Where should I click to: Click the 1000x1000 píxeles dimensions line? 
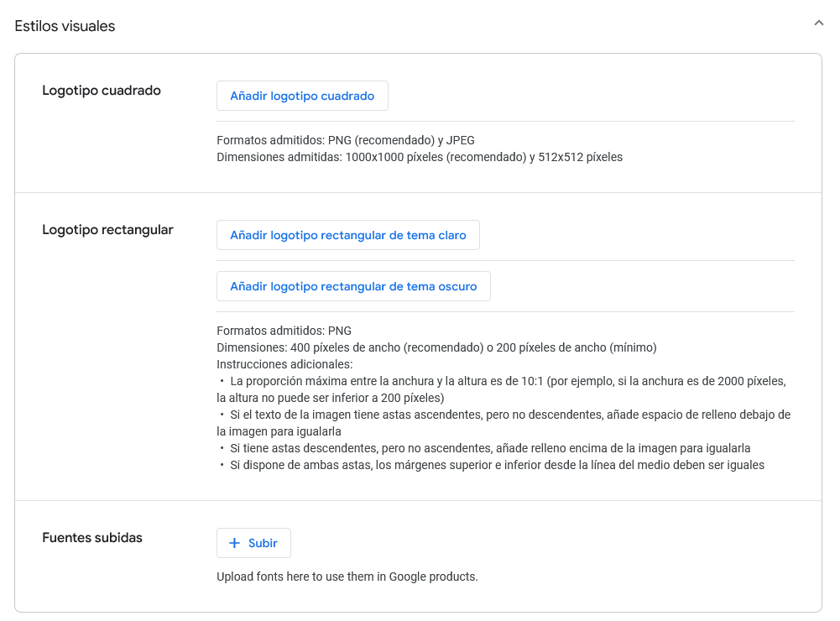420,156
